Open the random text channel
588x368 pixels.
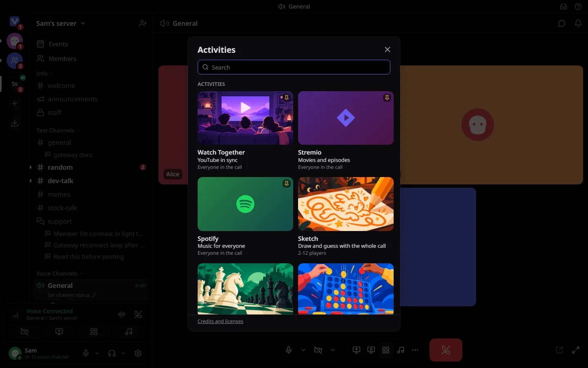pos(91,167)
